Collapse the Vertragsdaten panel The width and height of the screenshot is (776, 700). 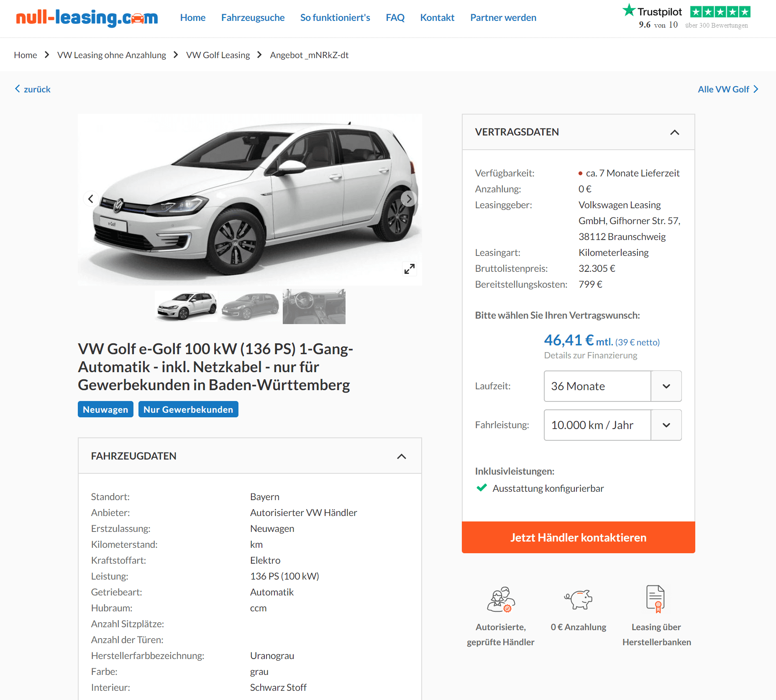(674, 132)
